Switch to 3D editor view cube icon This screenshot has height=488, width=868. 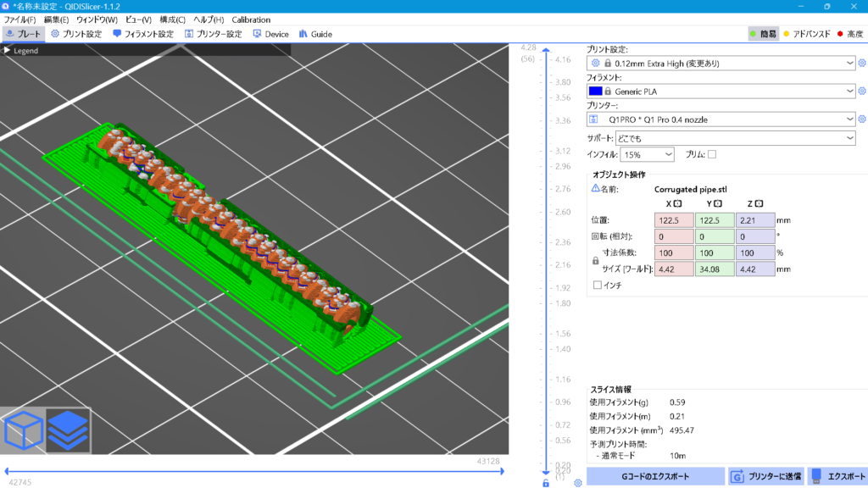(23, 432)
